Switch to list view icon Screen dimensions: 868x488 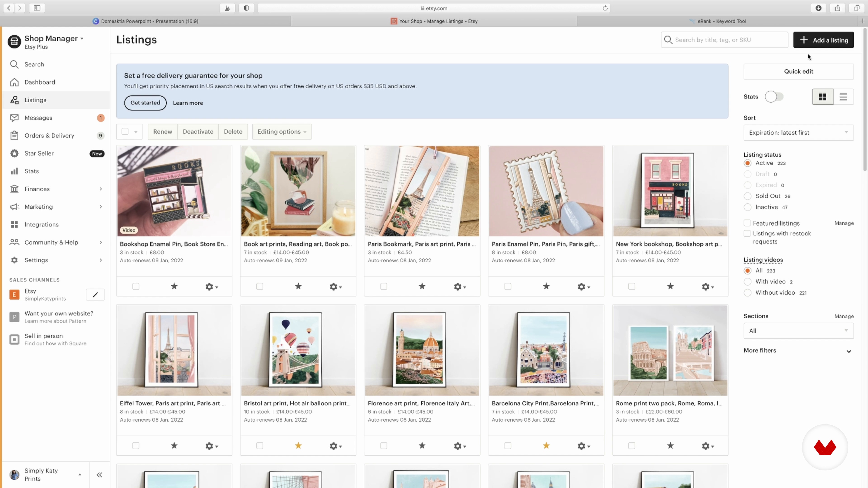coord(843,97)
